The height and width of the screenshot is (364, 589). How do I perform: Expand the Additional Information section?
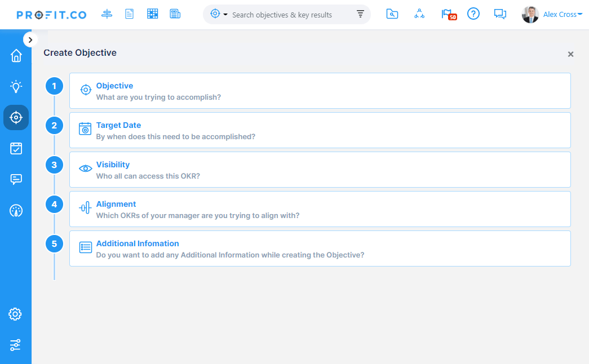pyautogui.click(x=320, y=248)
